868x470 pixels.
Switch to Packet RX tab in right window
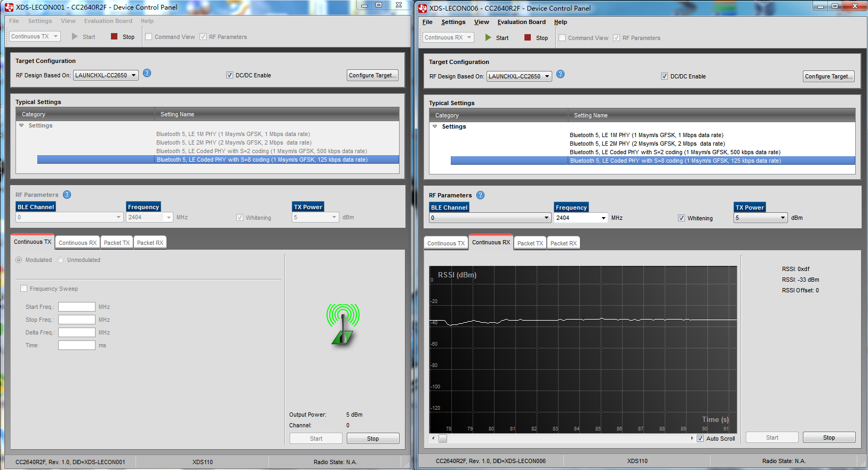[x=563, y=243]
